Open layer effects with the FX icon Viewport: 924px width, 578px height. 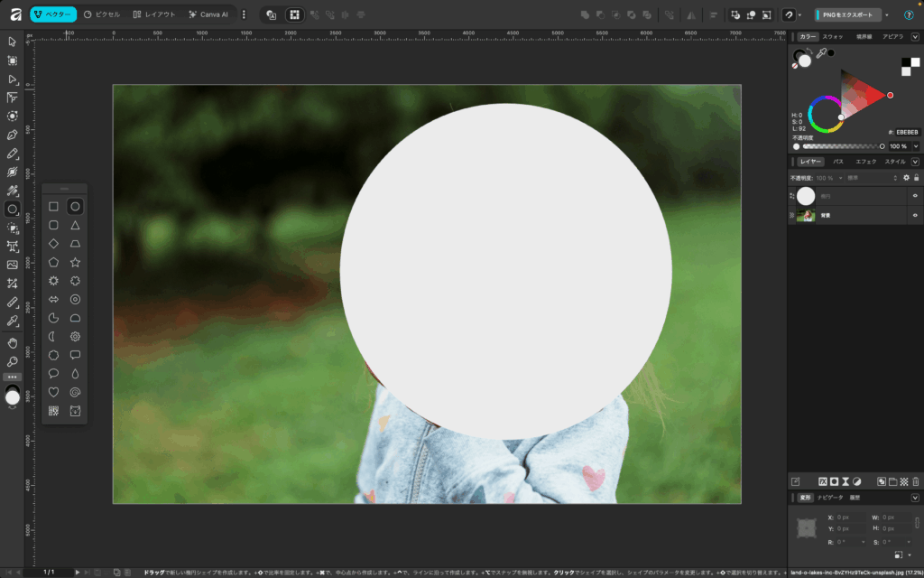[823, 482]
